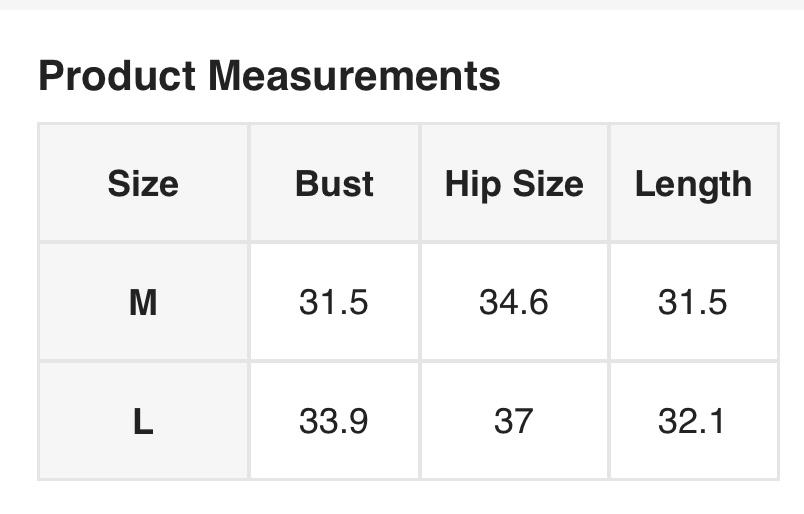Select the Size column header
Screen dimensions: 804x514
coord(143,184)
